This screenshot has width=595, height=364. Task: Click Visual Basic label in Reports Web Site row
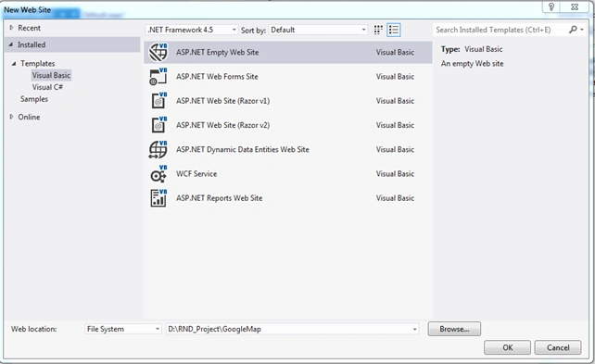[x=395, y=198]
